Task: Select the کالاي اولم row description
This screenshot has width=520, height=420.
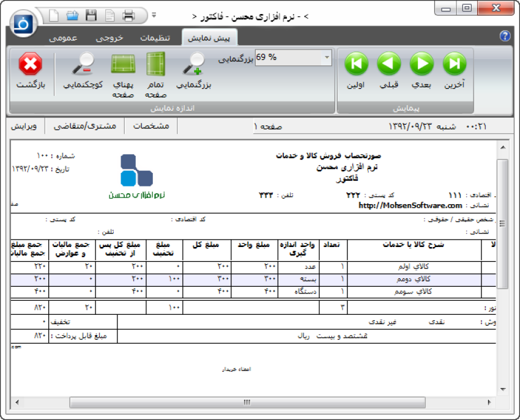Action: [413, 267]
